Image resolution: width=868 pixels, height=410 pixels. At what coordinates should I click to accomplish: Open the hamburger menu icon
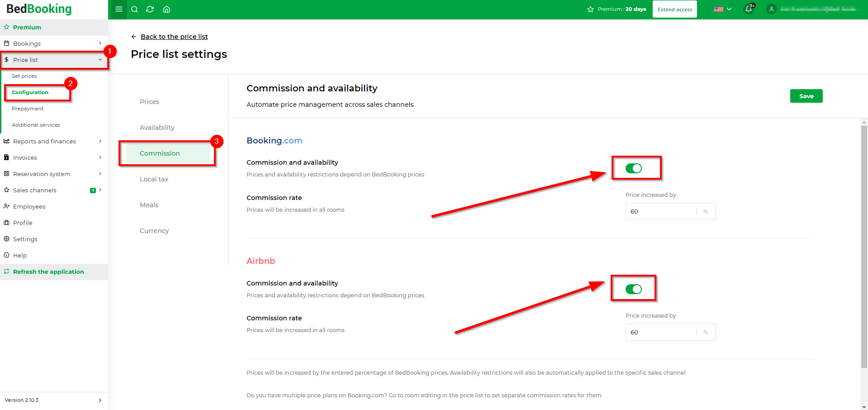pyautogui.click(x=119, y=9)
